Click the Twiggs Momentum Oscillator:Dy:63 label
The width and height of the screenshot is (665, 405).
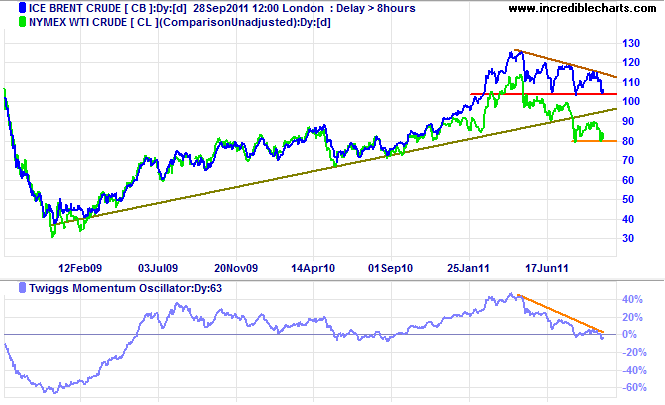click(126, 288)
